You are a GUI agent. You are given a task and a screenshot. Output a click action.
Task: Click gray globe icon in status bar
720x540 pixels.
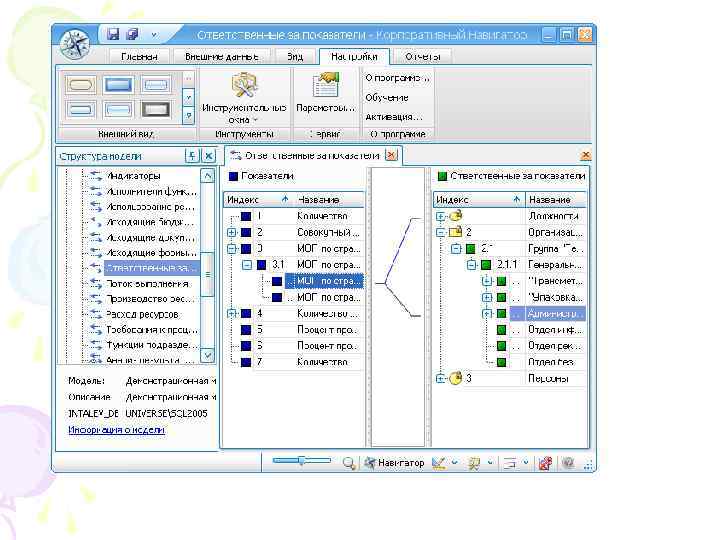(568, 463)
